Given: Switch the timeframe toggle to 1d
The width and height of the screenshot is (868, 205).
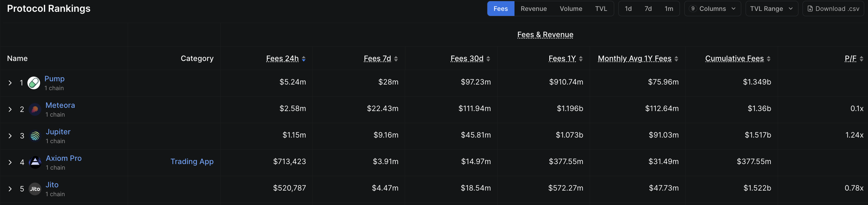Looking at the screenshot, I should coord(628,9).
